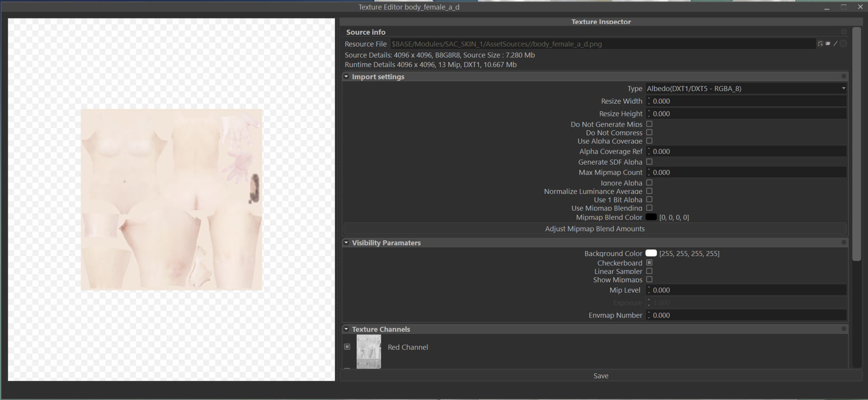
Task: Collapse the Visibility Paramaters section
Action: pos(346,243)
